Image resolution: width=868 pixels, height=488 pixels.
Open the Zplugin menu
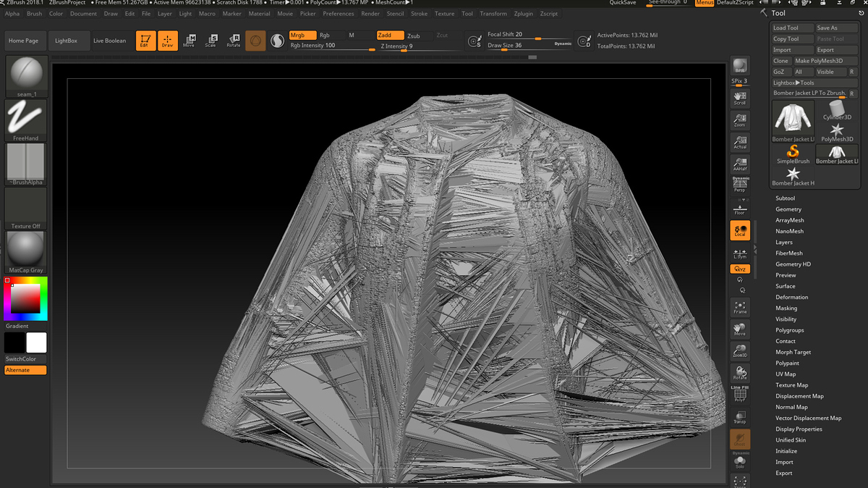(x=523, y=14)
